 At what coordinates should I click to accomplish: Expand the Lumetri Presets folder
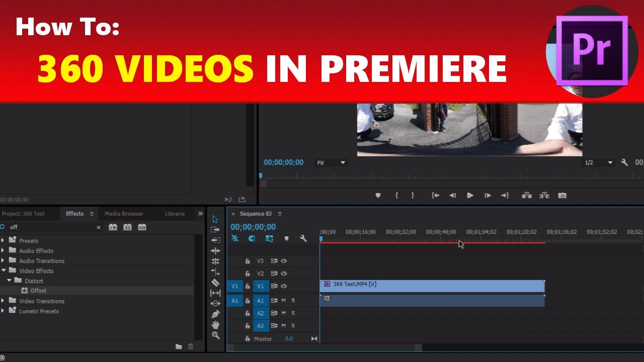pos(3,311)
